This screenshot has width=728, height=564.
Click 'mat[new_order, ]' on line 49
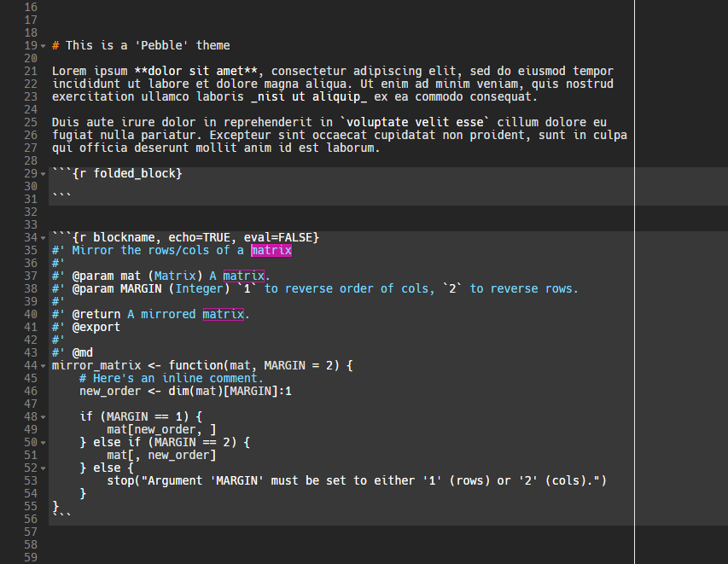coord(161,430)
